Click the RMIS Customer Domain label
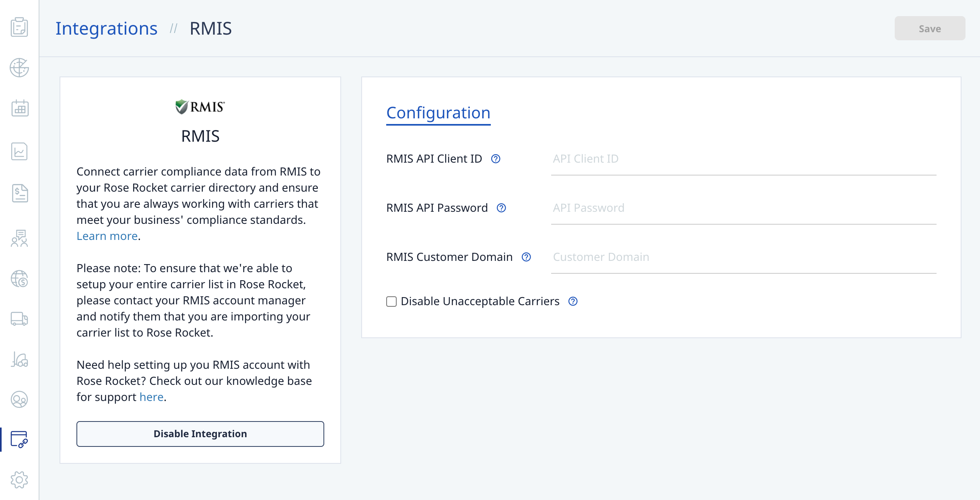The width and height of the screenshot is (980, 500). [449, 257]
